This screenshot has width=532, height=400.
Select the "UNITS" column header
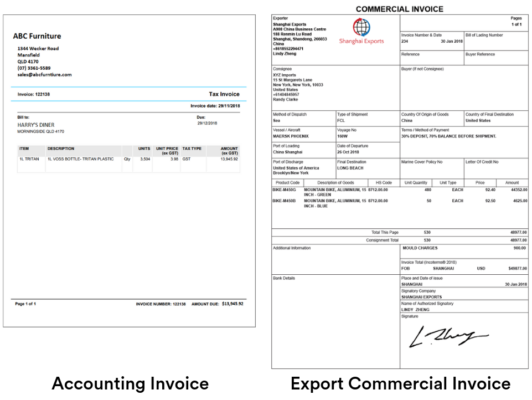tap(144, 148)
